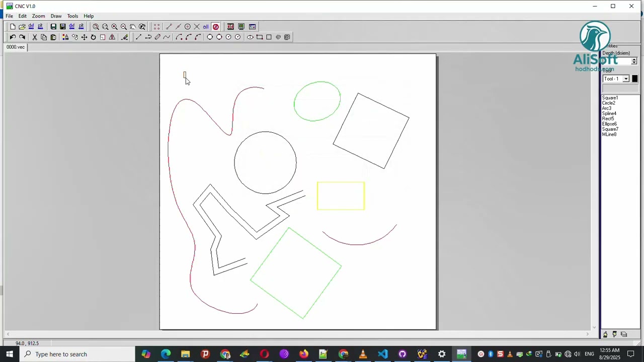This screenshot has width=644, height=362.
Task: Select the Mirror tool
Action: click(112, 37)
